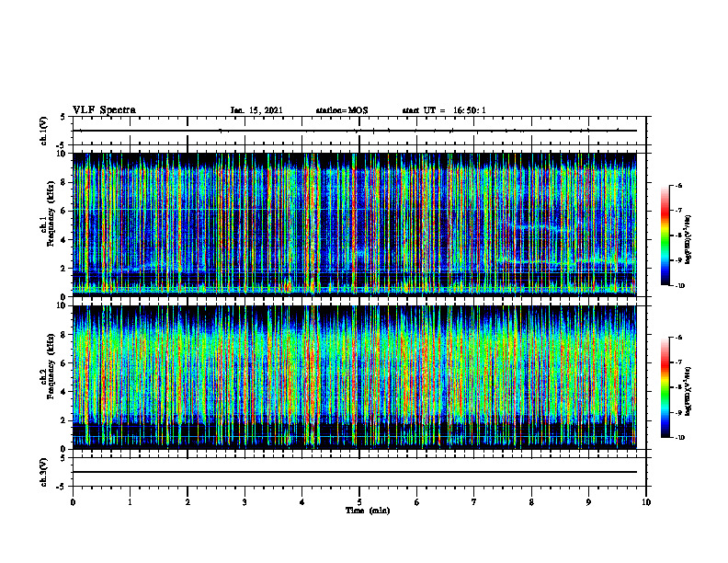The image size is (728, 563).
Task: Click ch.1 frequency axis tick '4'
Action: [64, 240]
